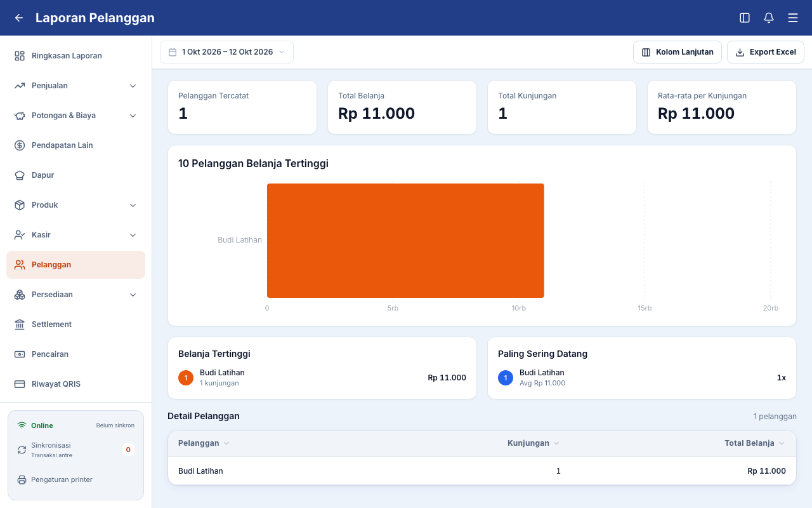812x508 pixels.
Task: Click the Dapur chef hat icon
Action: tap(20, 175)
